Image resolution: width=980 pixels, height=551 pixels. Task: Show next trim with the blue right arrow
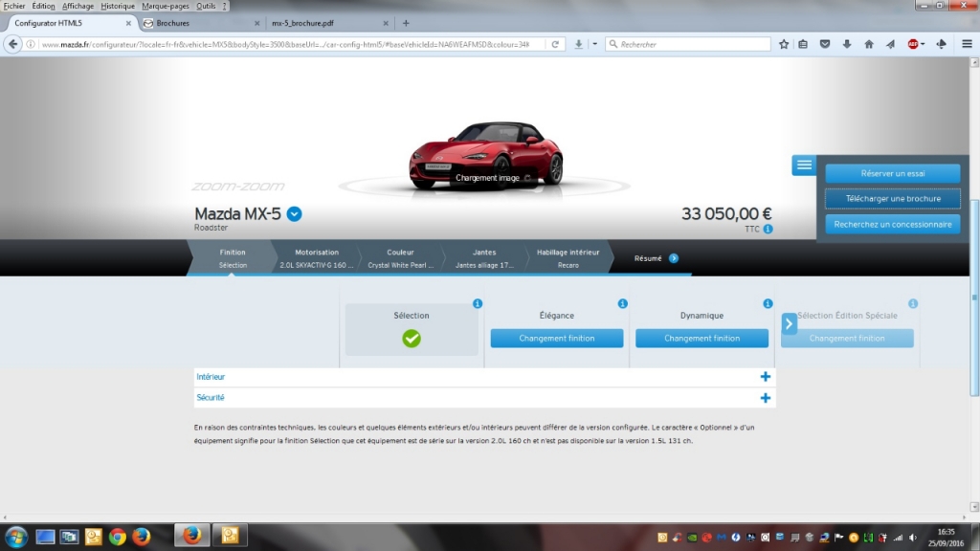pyautogui.click(x=789, y=323)
